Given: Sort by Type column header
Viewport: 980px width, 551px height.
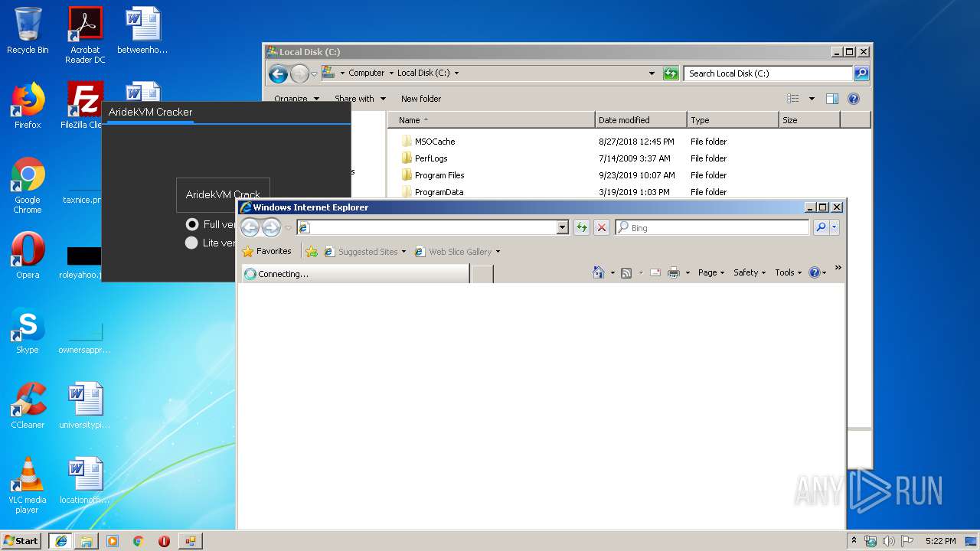Looking at the screenshot, I should (x=733, y=120).
